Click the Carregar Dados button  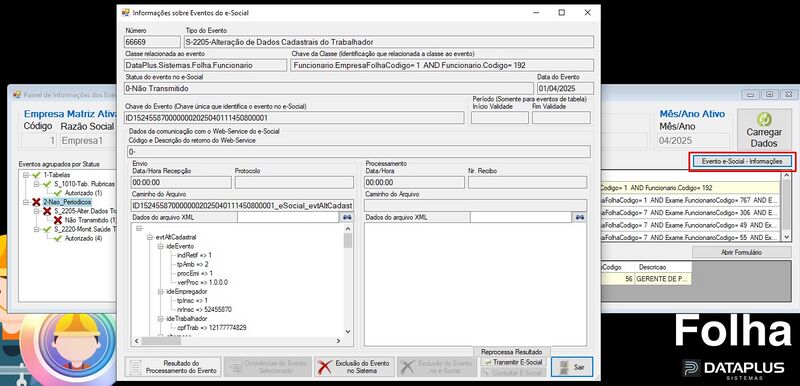click(764, 130)
